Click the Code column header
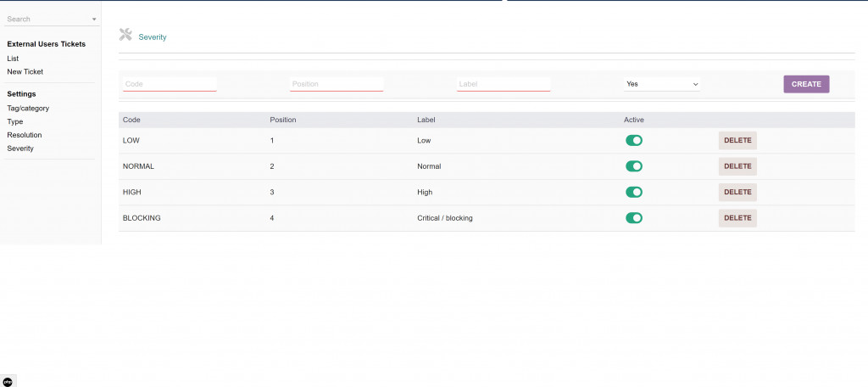The image size is (868, 387). [131, 120]
